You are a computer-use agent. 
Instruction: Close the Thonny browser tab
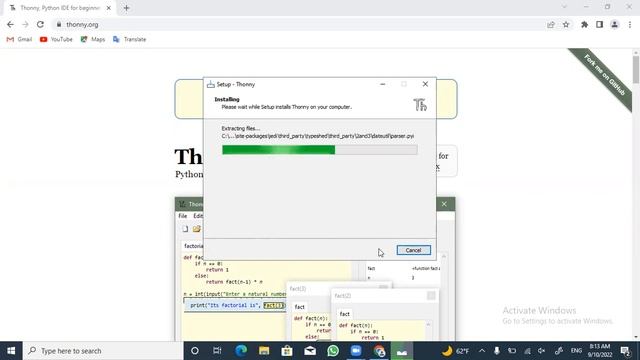pos(109,8)
